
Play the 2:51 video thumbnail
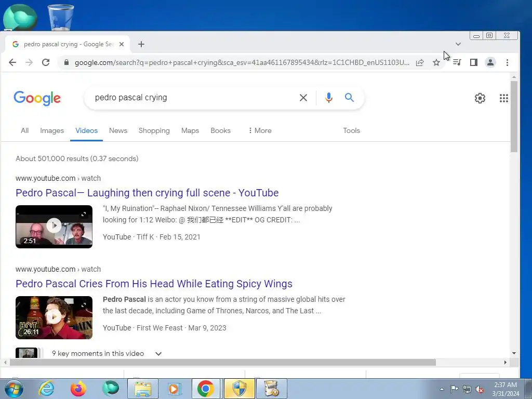pos(54,227)
